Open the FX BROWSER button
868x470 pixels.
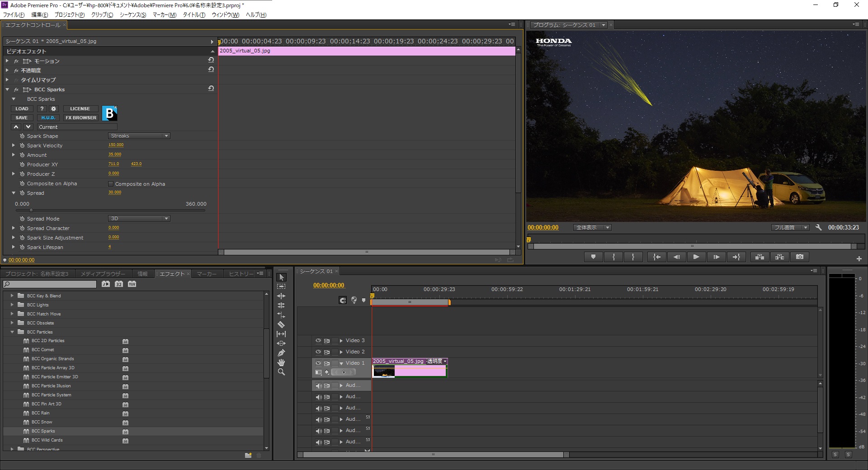(x=81, y=117)
